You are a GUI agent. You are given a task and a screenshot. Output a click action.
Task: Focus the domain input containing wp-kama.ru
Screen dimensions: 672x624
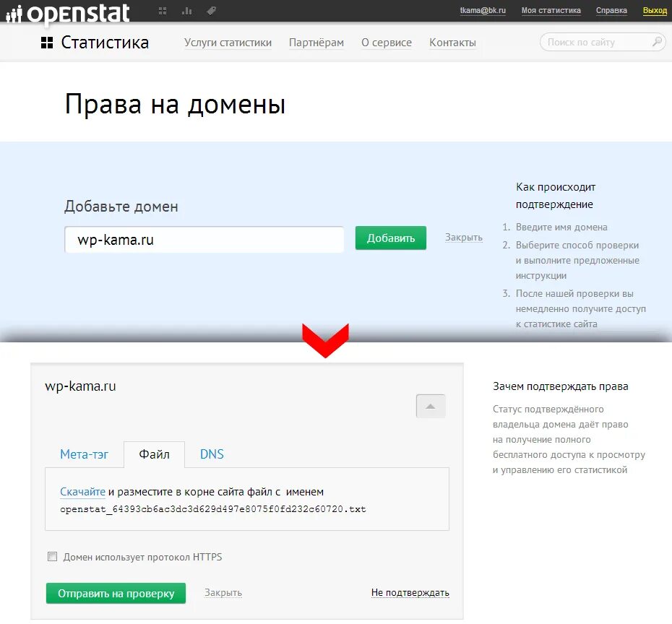click(x=204, y=239)
